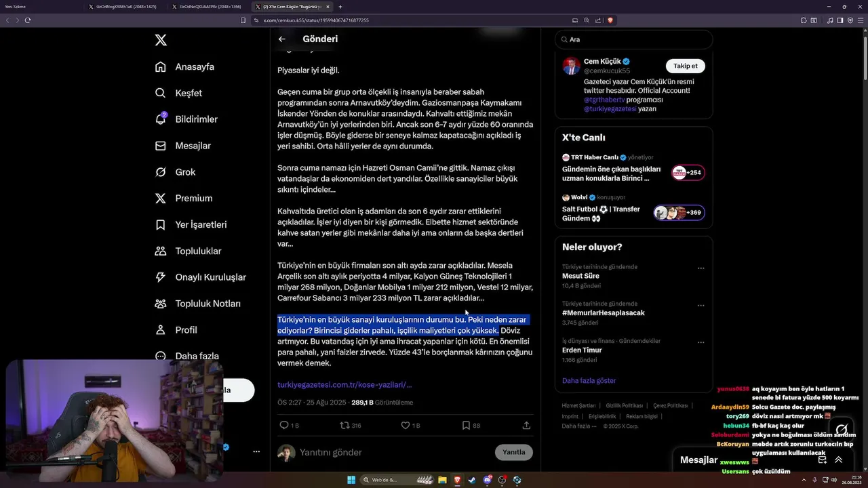
Task: Click Takip et to follow Cem Küçük
Action: pos(686,66)
